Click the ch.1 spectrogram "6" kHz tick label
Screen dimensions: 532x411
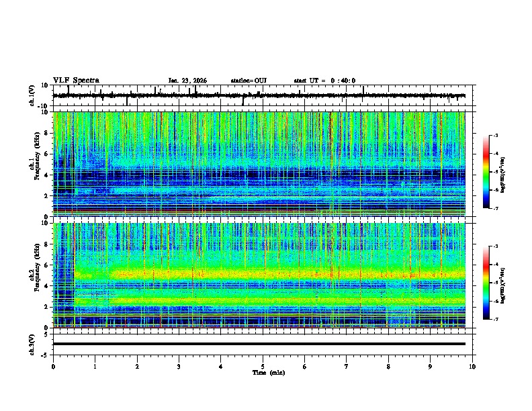tap(46, 154)
